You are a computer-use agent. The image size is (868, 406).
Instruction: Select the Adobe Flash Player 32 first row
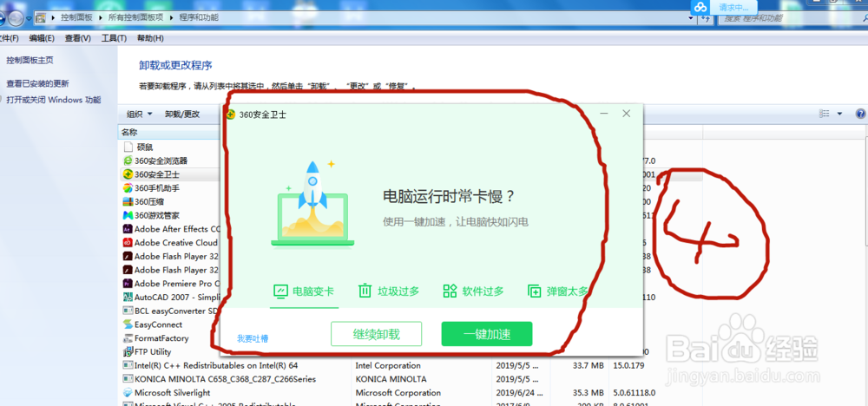point(177,257)
